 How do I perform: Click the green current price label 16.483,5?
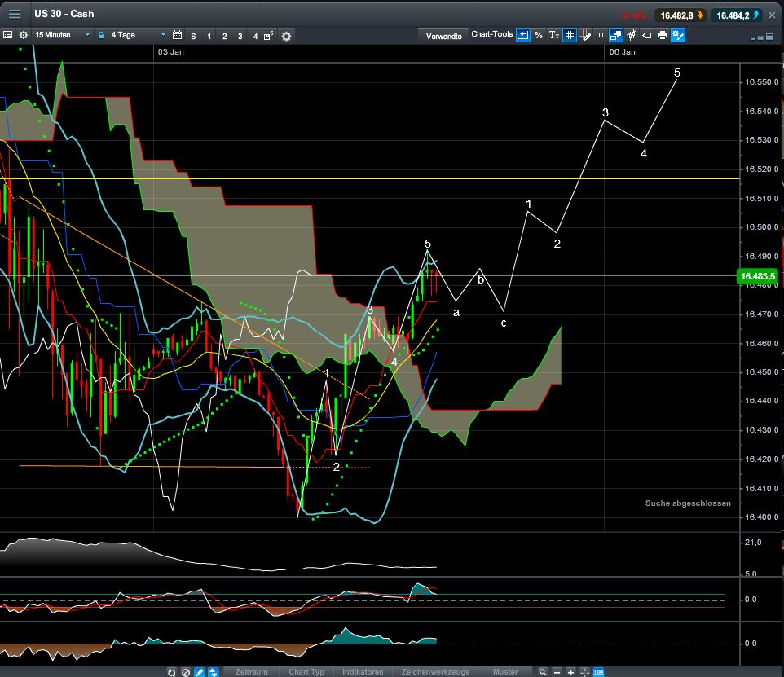tap(757, 276)
